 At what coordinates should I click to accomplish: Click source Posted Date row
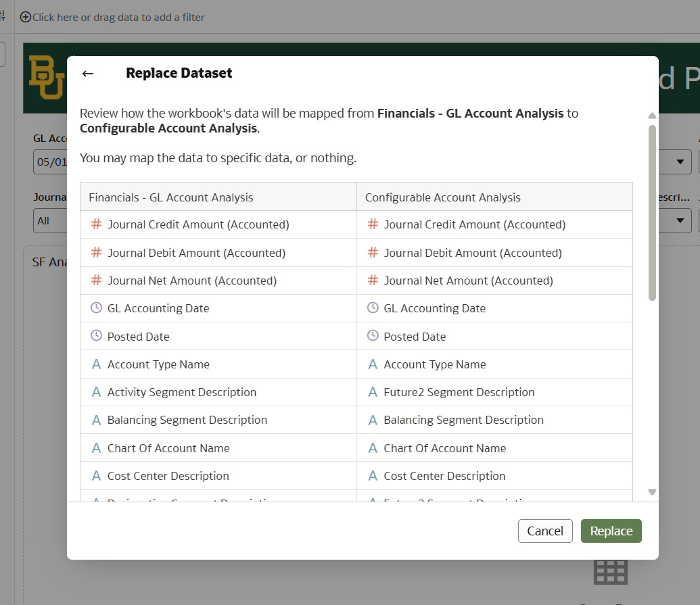(x=218, y=337)
